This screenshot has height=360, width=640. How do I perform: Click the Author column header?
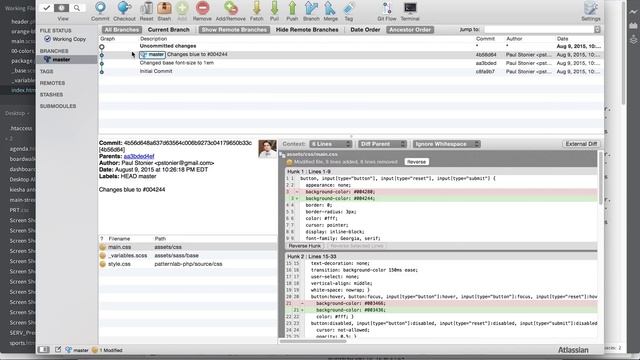[514, 39]
